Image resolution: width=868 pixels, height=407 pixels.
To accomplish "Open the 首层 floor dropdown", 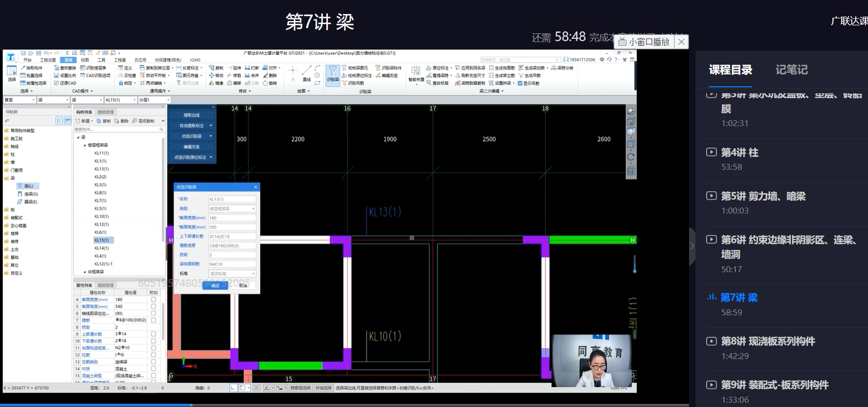I will pyautogui.click(x=19, y=100).
